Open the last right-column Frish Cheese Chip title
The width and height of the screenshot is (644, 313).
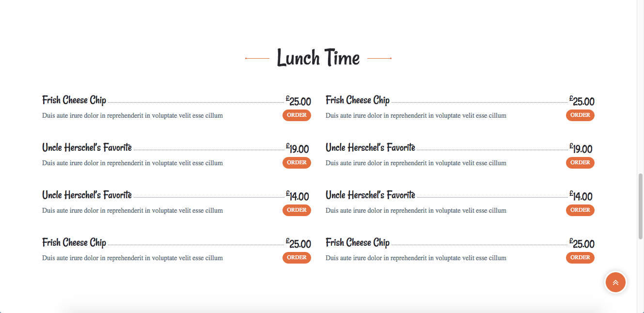(358, 242)
